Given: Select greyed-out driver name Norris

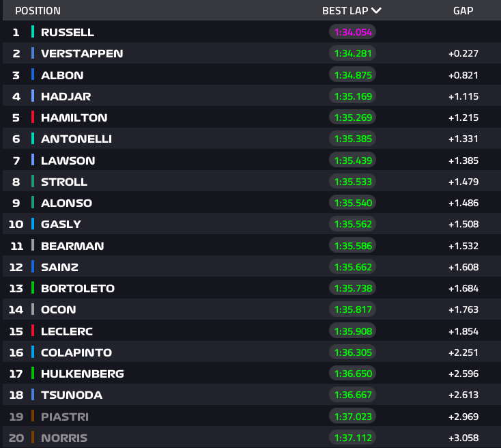Looking at the screenshot, I should pyautogui.click(x=64, y=438).
